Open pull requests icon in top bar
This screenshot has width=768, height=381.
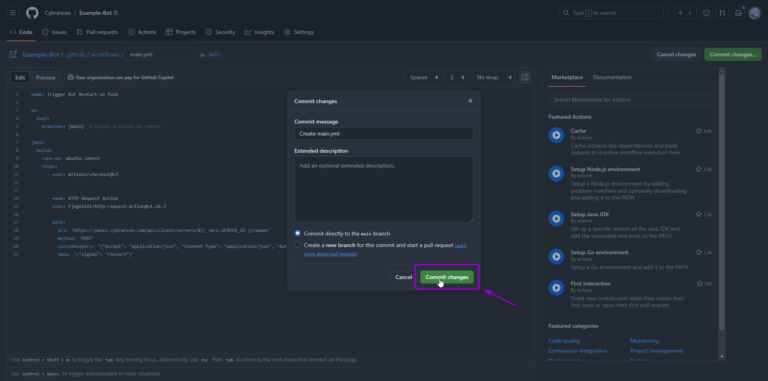(x=722, y=13)
